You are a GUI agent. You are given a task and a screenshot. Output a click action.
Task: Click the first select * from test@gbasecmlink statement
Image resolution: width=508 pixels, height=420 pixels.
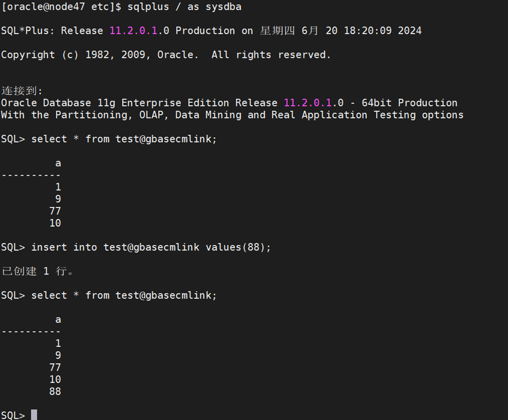pos(124,139)
